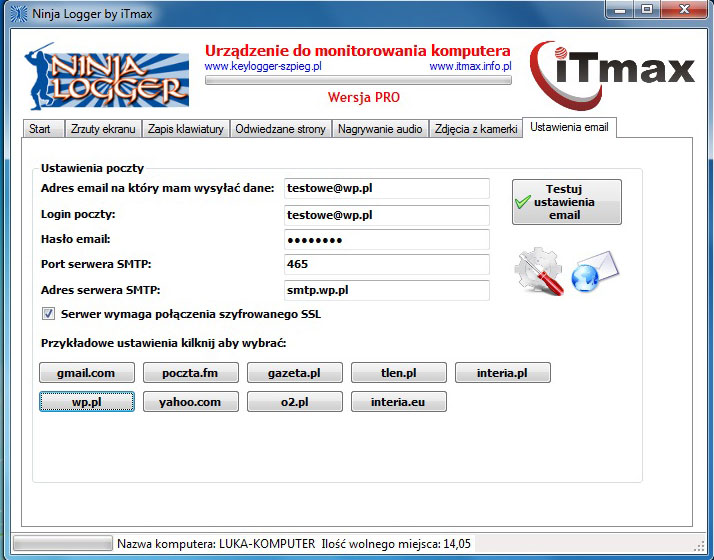
Task: Click Testuj ustawienia email button
Action: point(566,202)
